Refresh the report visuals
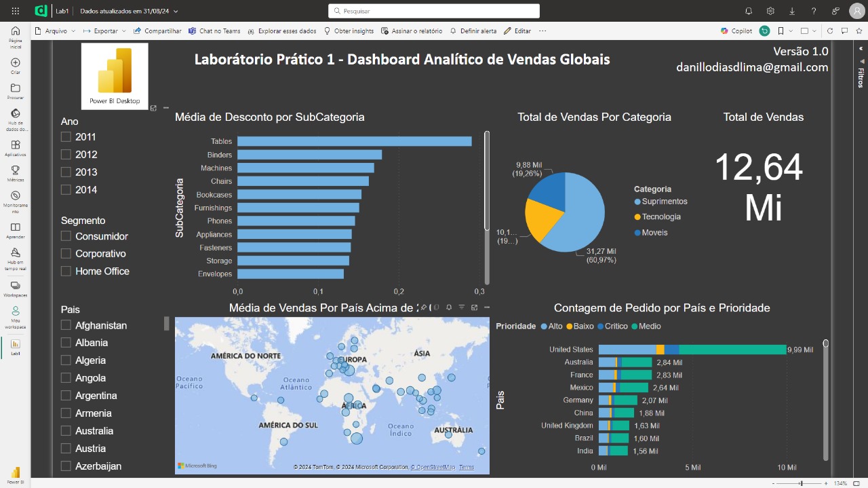868x488 pixels. pos(830,31)
